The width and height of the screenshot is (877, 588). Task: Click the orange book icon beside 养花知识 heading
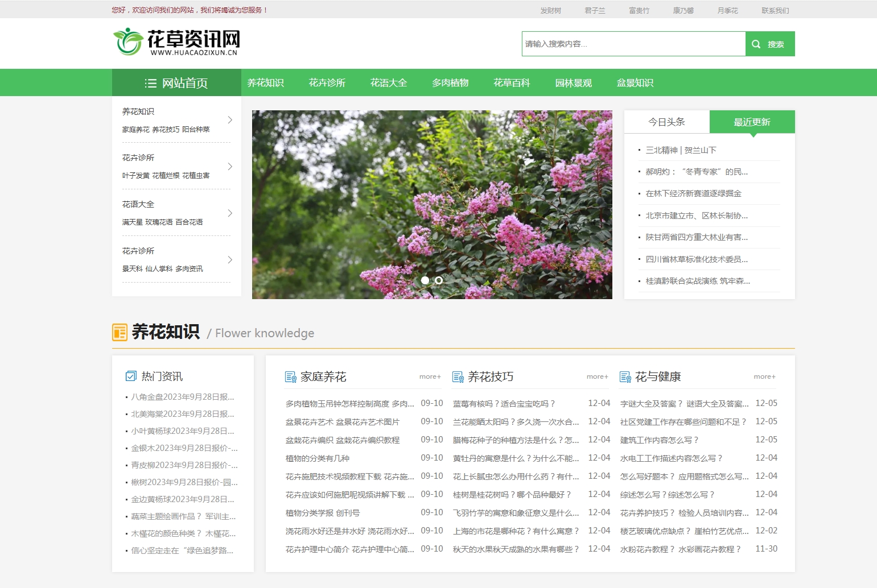(120, 332)
